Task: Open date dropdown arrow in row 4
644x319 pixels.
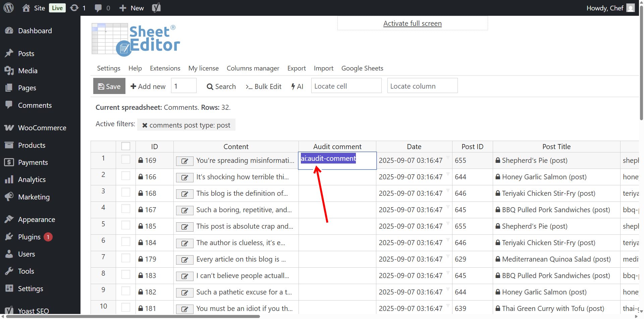Action: coord(448,207)
